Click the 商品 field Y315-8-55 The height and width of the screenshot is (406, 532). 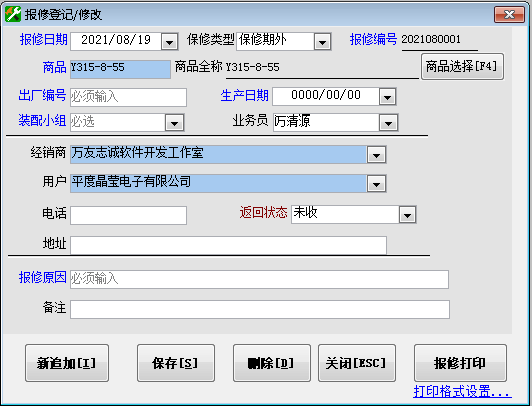(120, 69)
